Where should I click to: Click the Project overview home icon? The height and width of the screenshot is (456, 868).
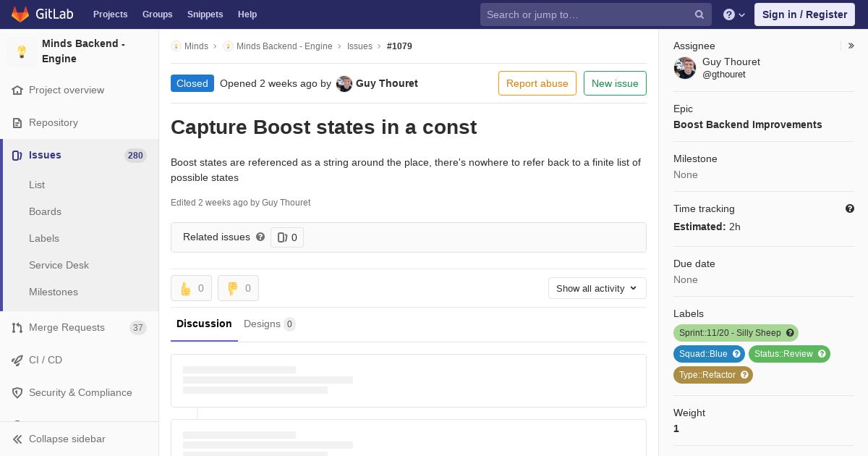tap(17, 90)
